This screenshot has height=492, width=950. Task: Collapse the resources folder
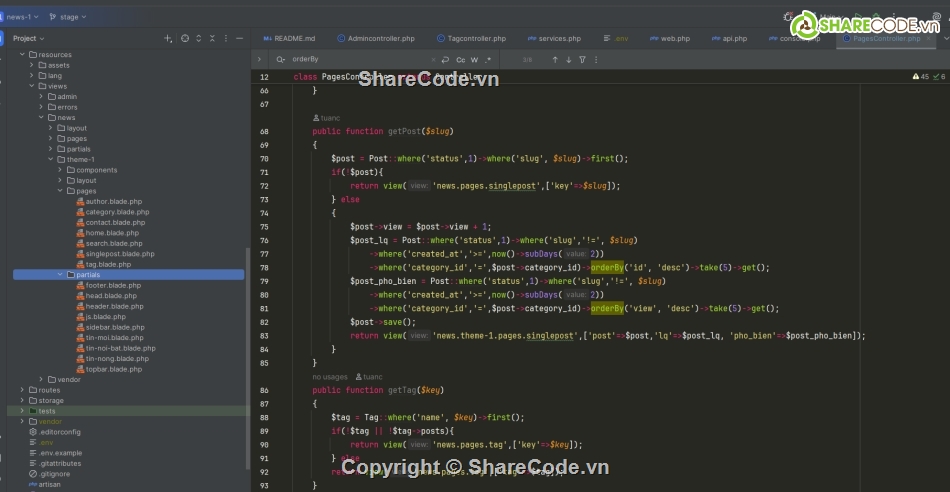[22, 55]
